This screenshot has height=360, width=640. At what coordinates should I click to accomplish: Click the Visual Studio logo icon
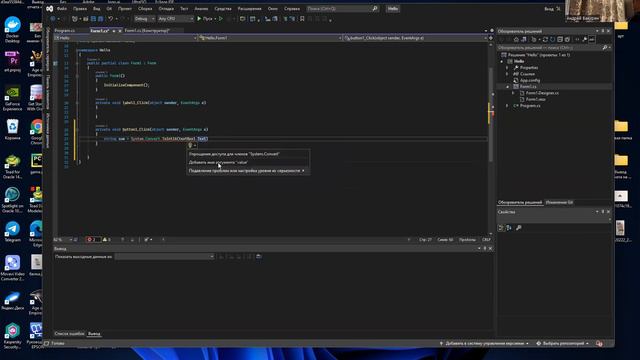(x=49, y=9)
